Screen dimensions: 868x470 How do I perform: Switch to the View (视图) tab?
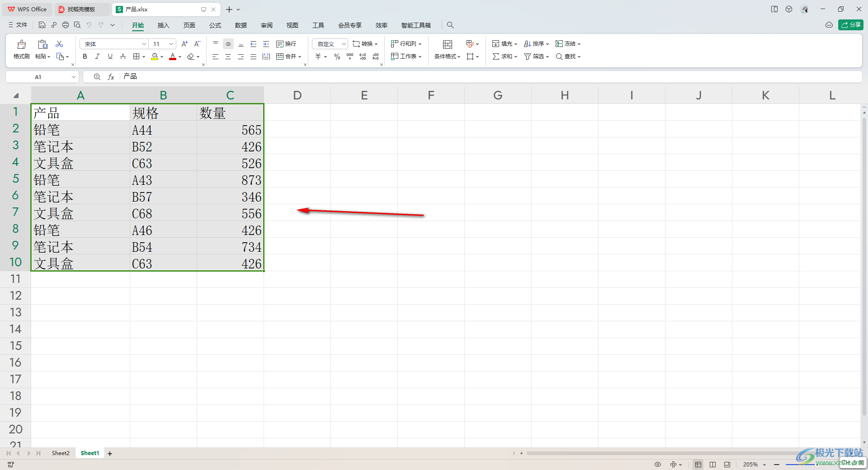[292, 25]
